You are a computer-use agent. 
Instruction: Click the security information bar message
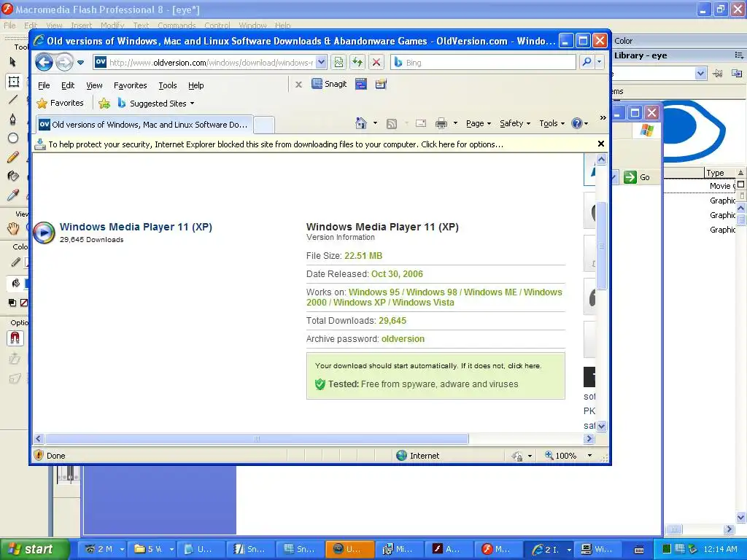(276, 144)
